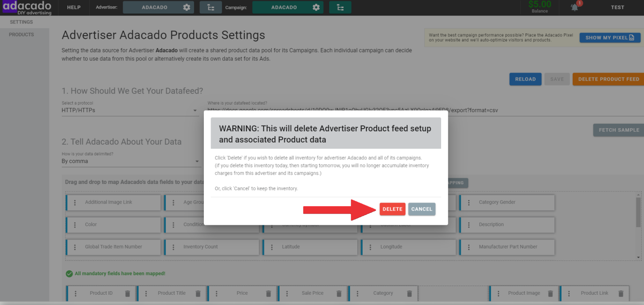Remove the Product Title mapping via trash icon
The height and width of the screenshot is (305, 644).
198,293
